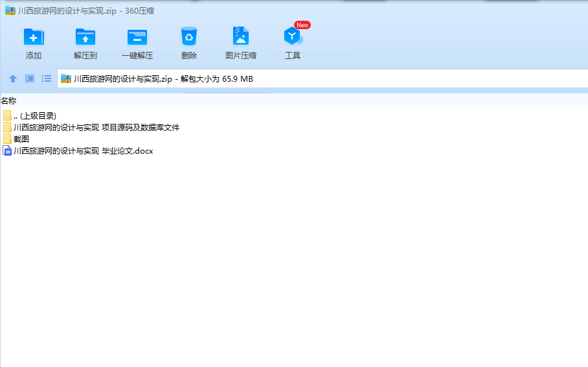Click the 添加 (Add) toolbar icon
588x367 pixels.
tap(34, 37)
